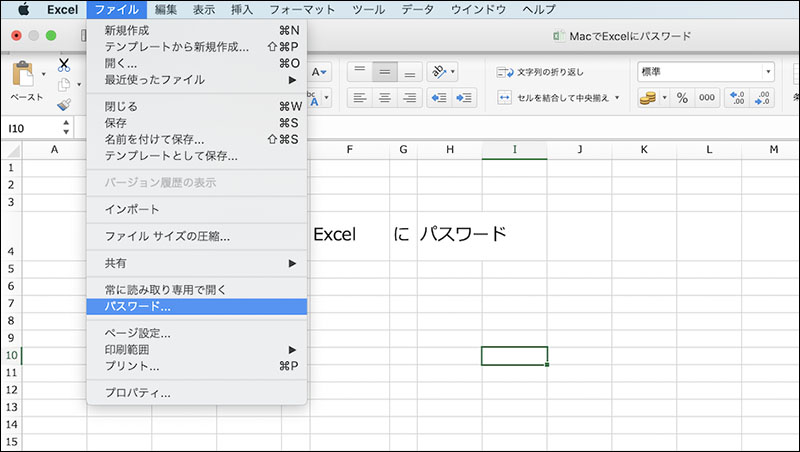Toggle wrap text 文字列の折り返し

click(540, 72)
